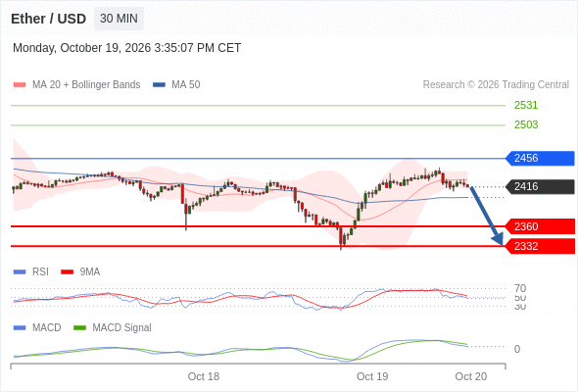Image resolution: width=578 pixels, height=392 pixels.
Task: Click the Oct 20 date axis label
Action: coord(471,376)
